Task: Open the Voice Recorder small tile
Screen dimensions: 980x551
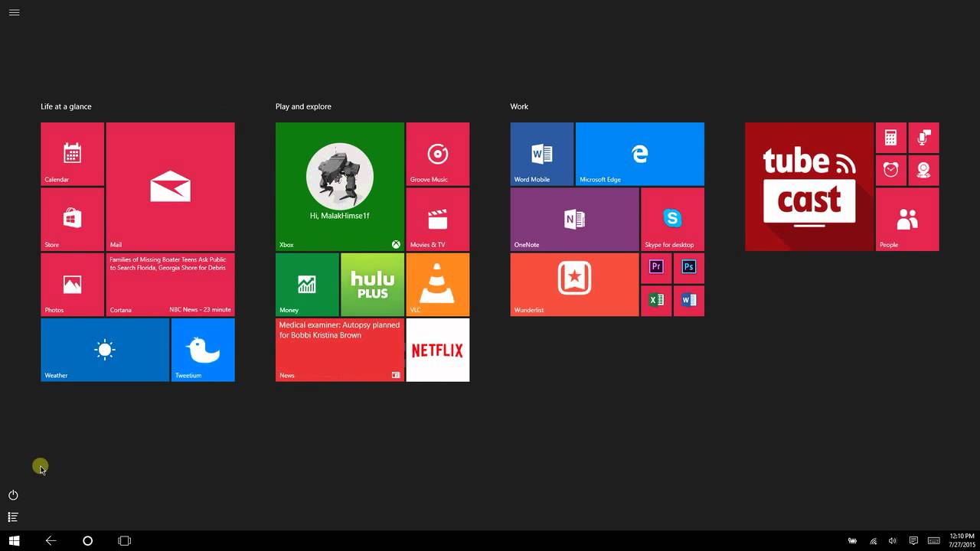Action: pos(923,138)
